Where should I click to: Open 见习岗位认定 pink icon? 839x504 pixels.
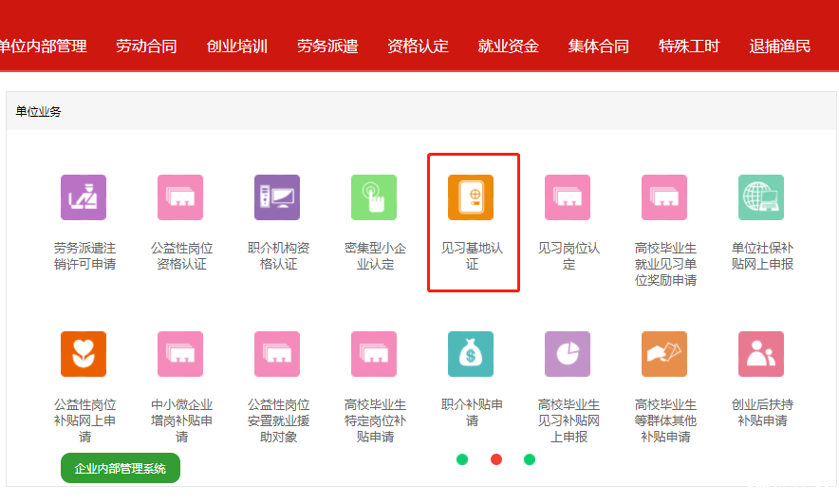pos(568,197)
